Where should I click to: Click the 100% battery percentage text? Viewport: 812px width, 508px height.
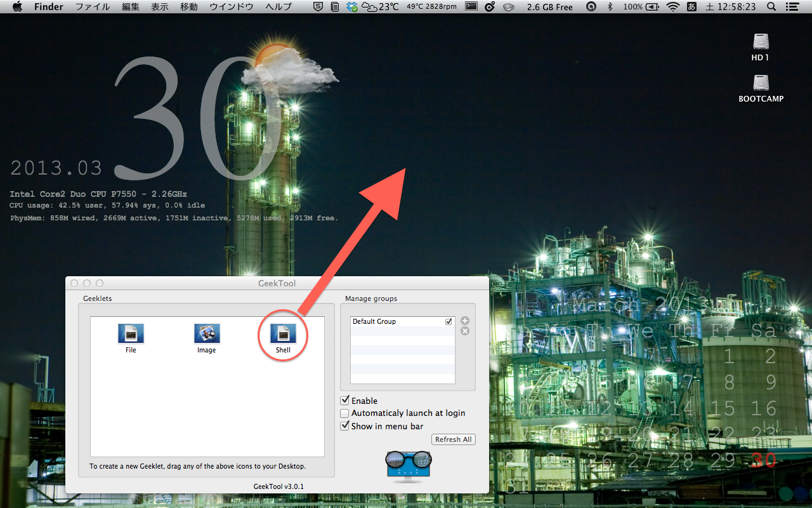click(632, 7)
